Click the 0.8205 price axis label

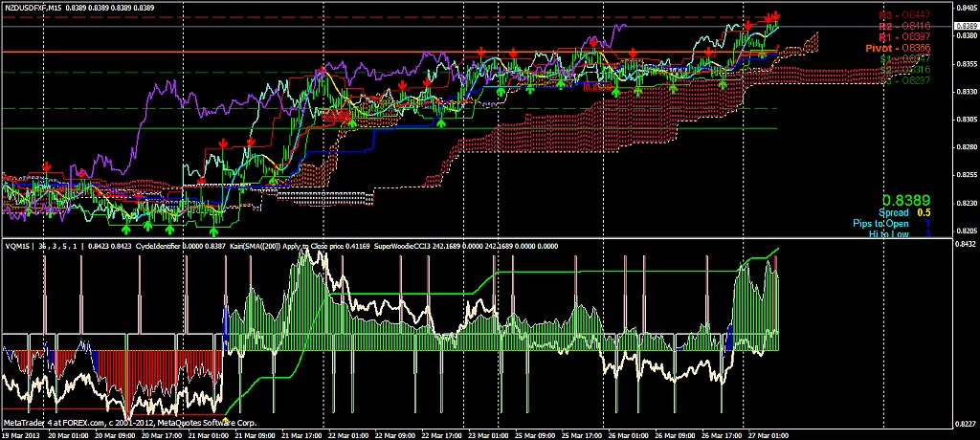click(965, 231)
